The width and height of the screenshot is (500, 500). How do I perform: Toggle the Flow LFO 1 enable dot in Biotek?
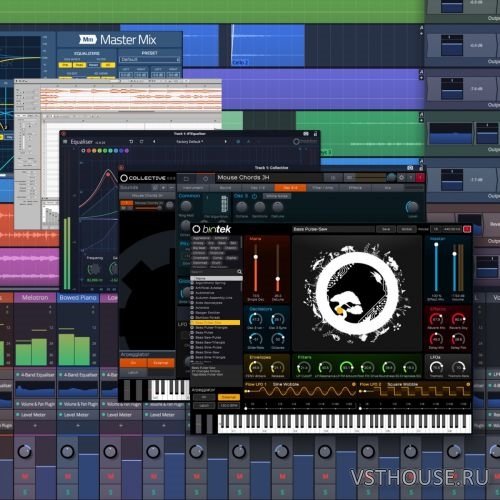(x=353, y=384)
